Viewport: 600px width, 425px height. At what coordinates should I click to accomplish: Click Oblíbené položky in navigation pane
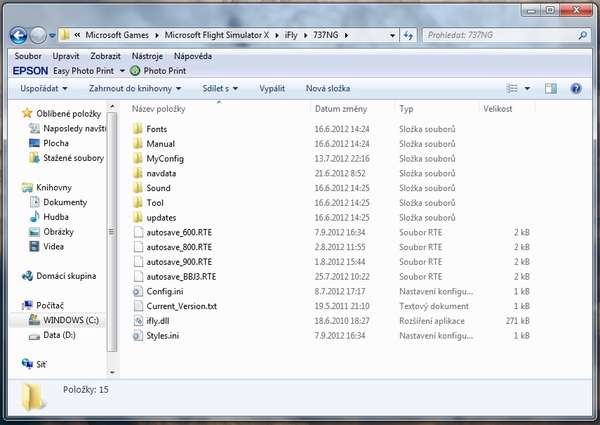(68, 114)
